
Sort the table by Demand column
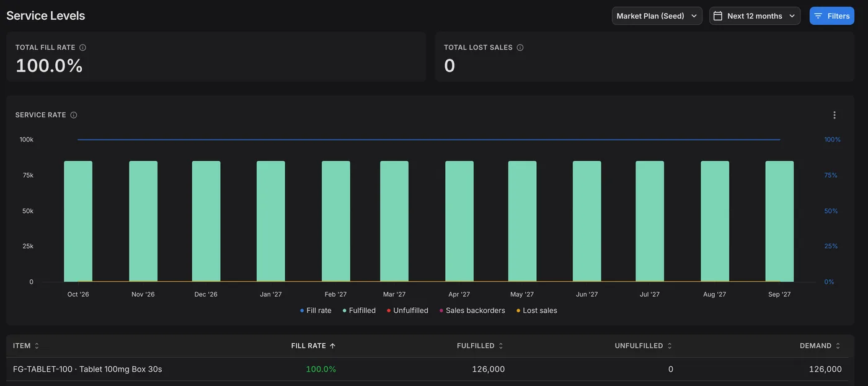coord(820,346)
